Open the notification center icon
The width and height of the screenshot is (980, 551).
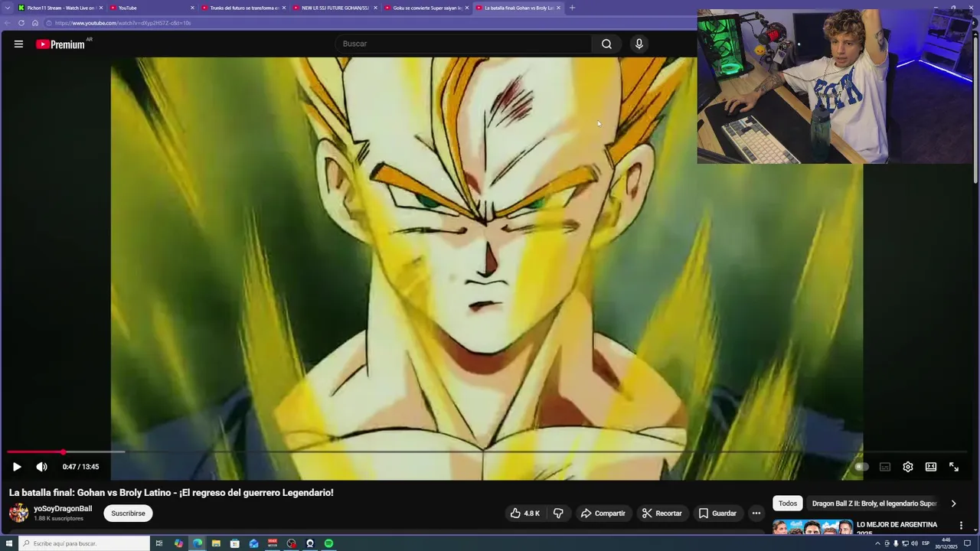(x=967, y=543)
